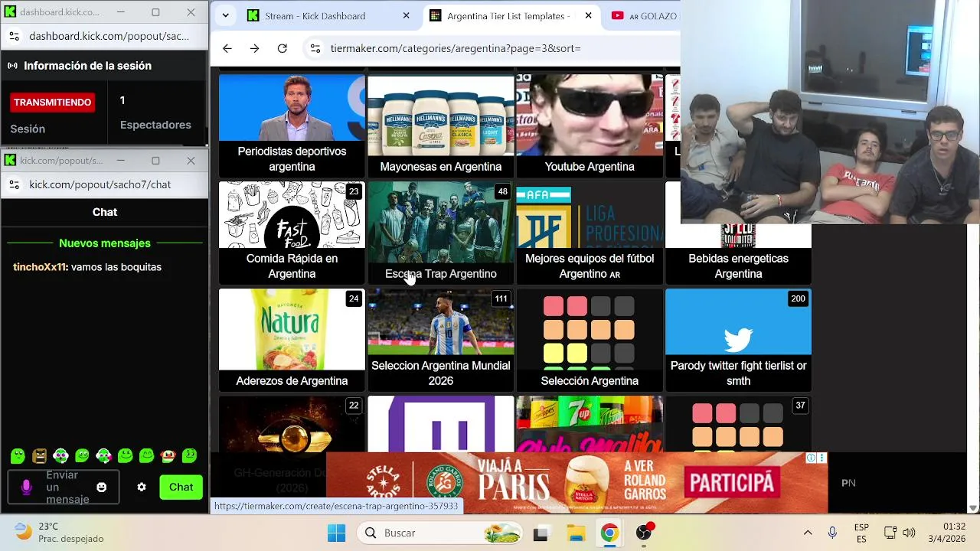Click the microphone icon in system tray
The height and width of the screenshot is (551, 980).
click(x=832, y=533)
